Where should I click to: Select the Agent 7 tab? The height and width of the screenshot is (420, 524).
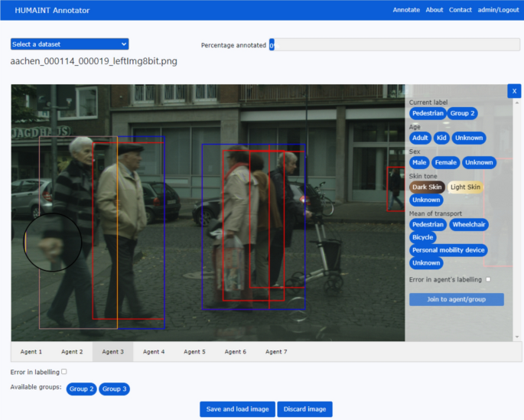(x=276, y=352)
